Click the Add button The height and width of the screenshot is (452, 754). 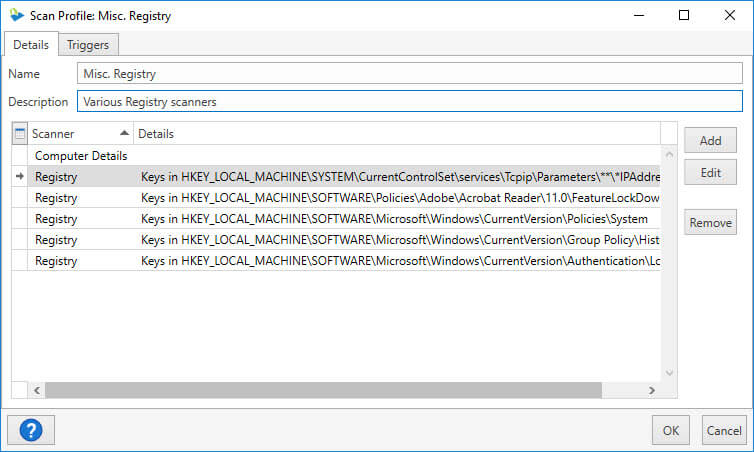tap(710, 140)
